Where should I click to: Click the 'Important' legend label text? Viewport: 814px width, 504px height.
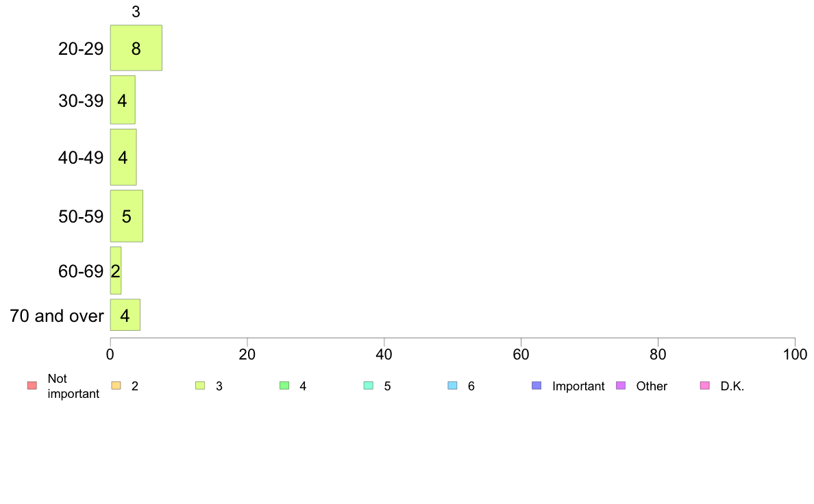pyautogui.click(x=578, y=386)
